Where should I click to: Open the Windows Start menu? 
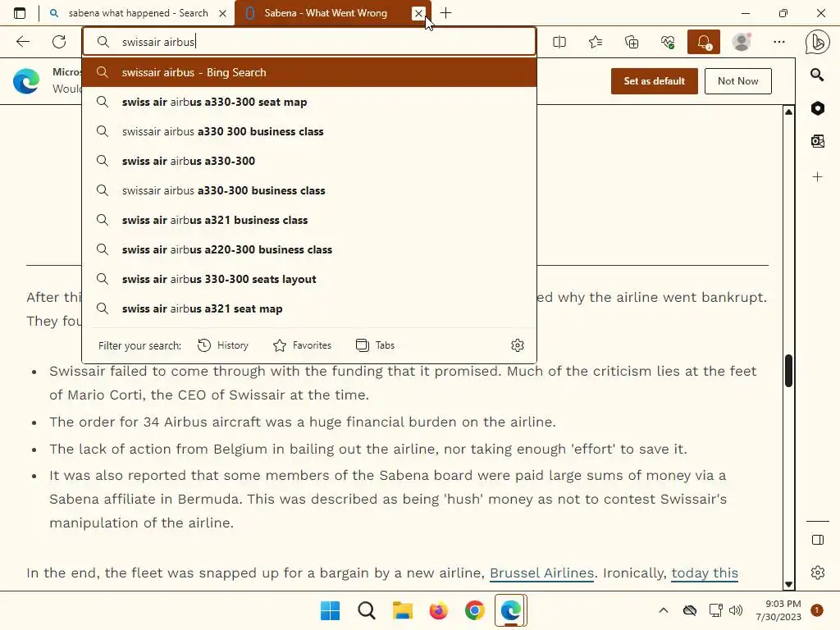pyautogui.click(x=330, y=610)
